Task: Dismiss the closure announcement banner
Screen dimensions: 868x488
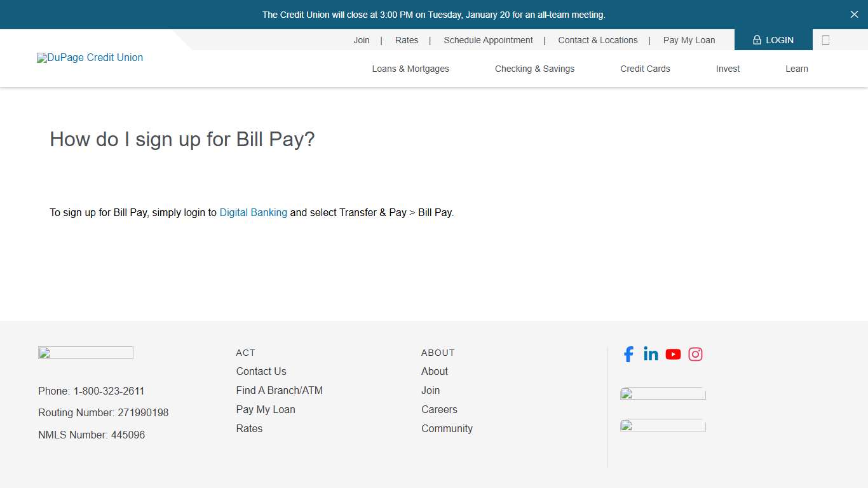Action: click(x=854, y=14)
